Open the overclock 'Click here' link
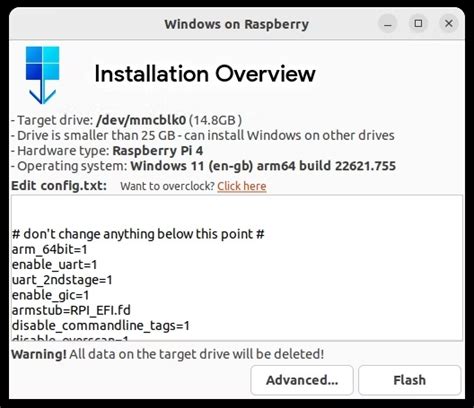474x408 pixels. (x=242, y=186)
